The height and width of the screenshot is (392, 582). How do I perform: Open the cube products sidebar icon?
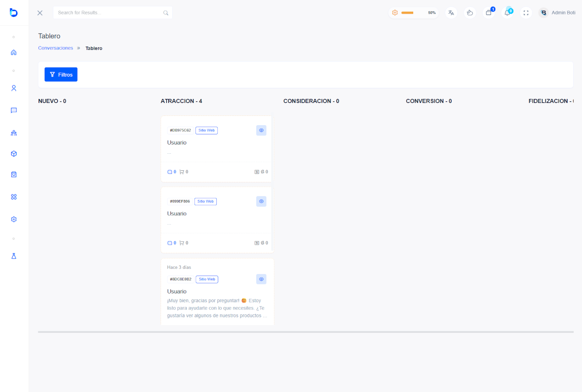pyautogui.click(x=14, y=154)
